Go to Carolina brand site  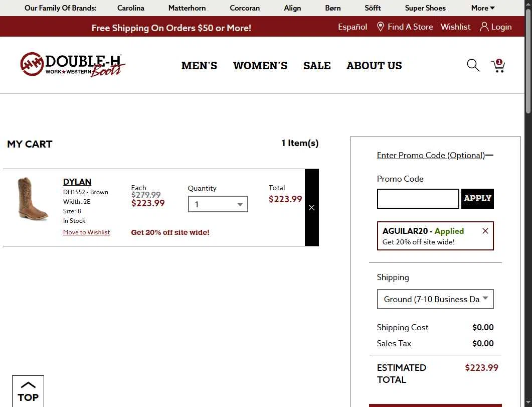pyautogui.click(x=131, y=8)
